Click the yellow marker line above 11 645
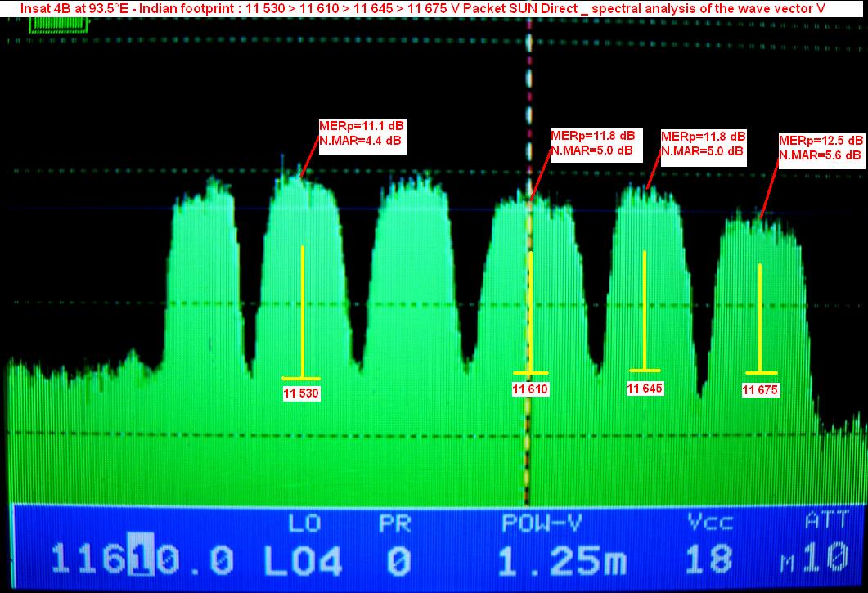This screenshot has width=868, height=593. point(644,311)
